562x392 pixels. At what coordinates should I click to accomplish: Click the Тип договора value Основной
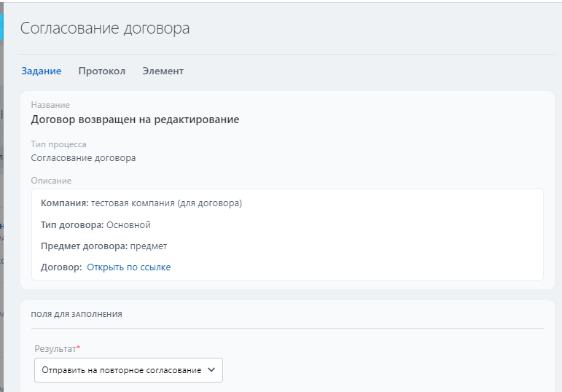(x=129, y=225)
